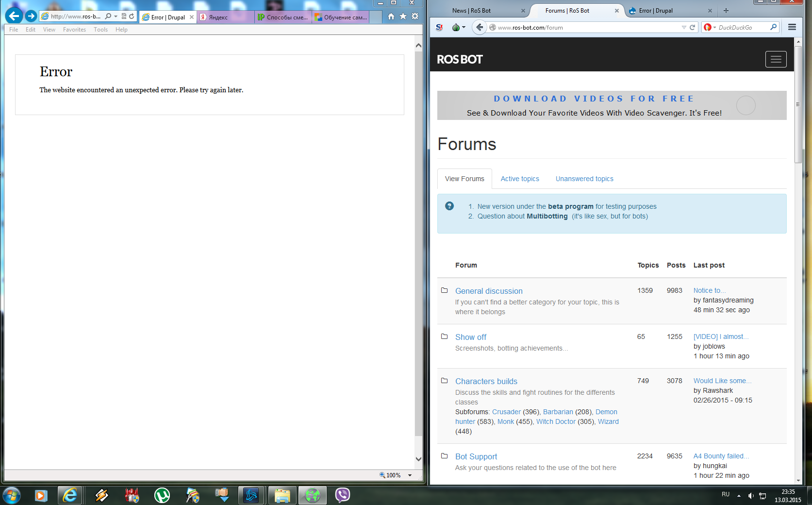Open the Help menu in Internet Explorer
The image size is (812, 505).
click(x=121, y=30)
